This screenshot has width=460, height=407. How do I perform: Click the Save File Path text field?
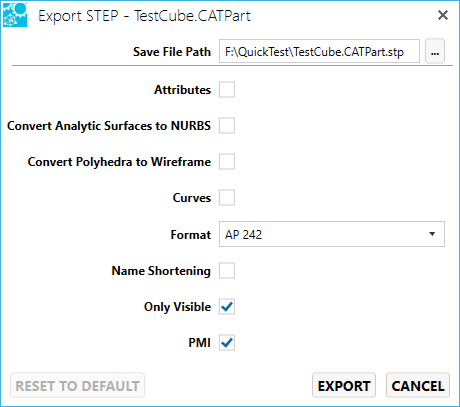coord(319,51)
